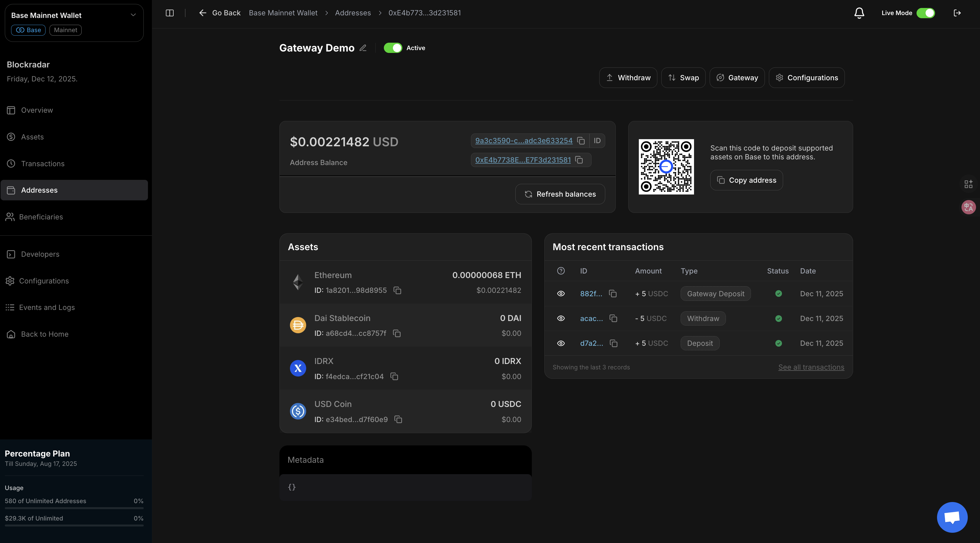This screenshot has height=543, width=980.
Task: Open Transactions in the sidebar
Action: point(43,164)
